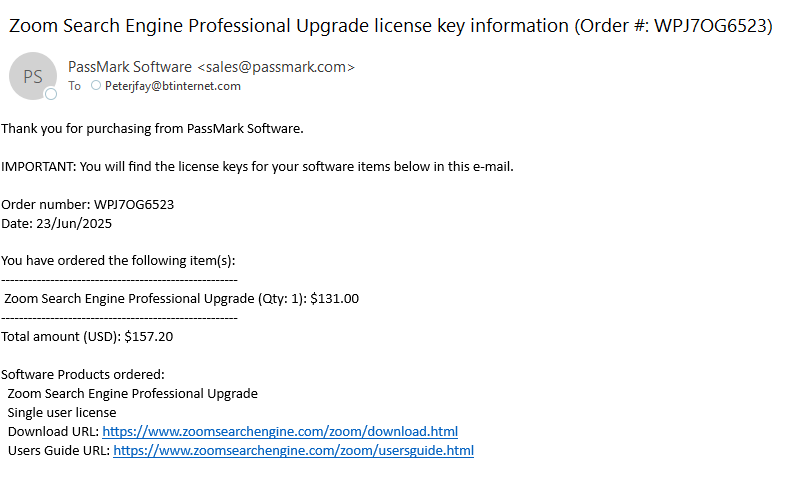Click the "Users Guide URL:" label text
789x482 pixels.
pos(59,451)
